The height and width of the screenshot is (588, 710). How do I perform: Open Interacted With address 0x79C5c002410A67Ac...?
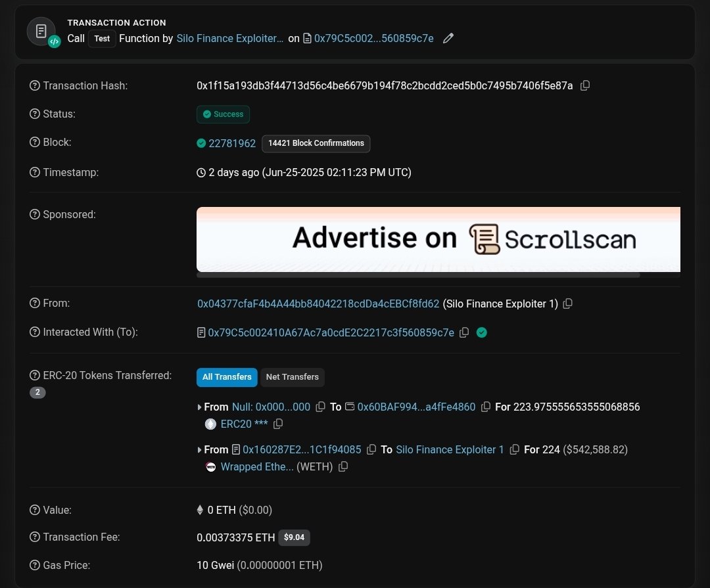click(x=331, y=332)
